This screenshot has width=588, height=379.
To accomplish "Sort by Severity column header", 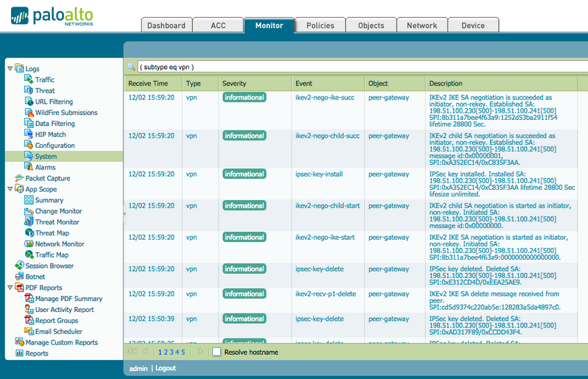I will tap(255, 83).
